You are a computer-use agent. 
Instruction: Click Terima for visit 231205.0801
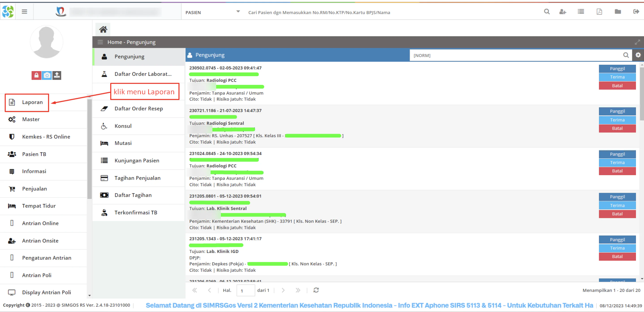617,205
